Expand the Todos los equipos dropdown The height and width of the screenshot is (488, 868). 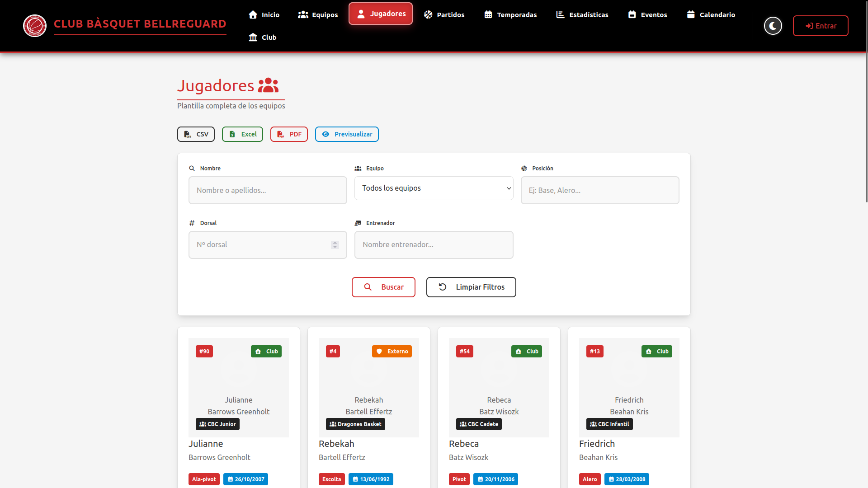point(434,188)
